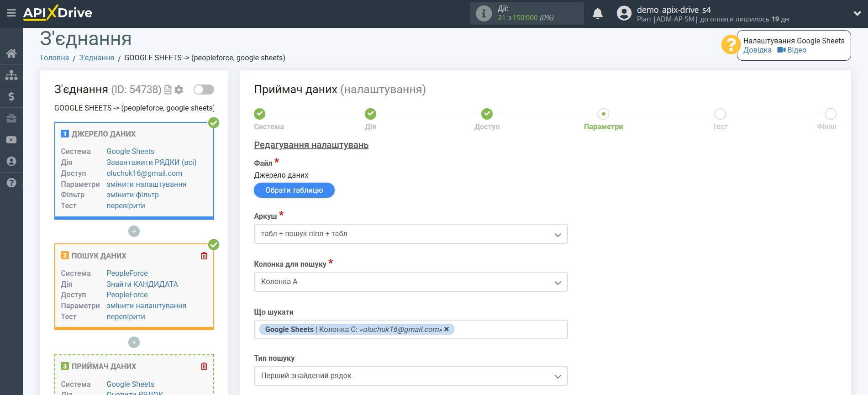The height and width of the screenshot is (395, 868).
Task: Click the green check on search block
Action: 214,245
